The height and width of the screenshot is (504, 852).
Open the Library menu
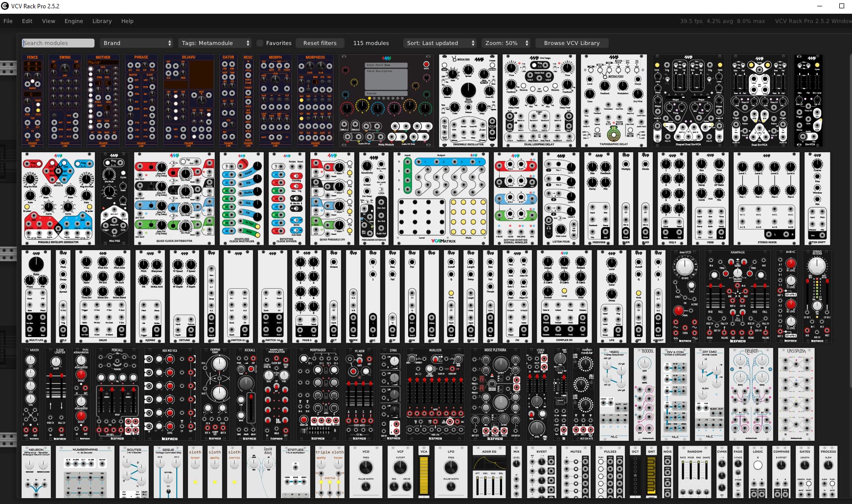[102, 21]
